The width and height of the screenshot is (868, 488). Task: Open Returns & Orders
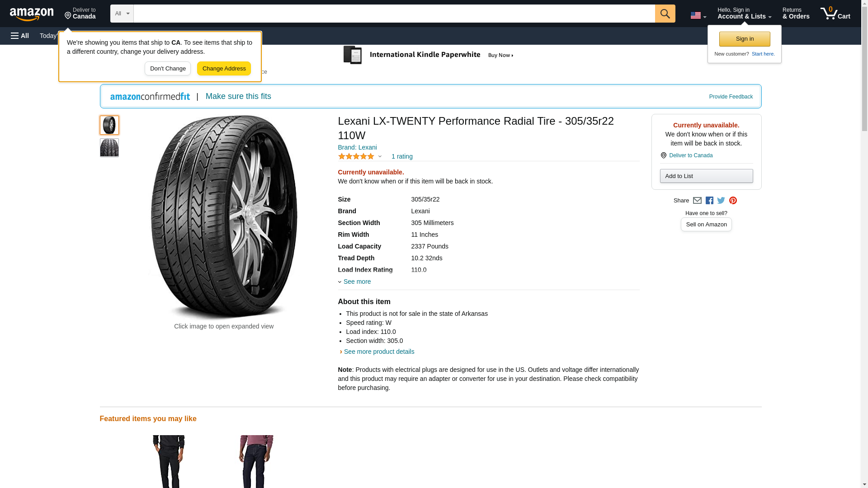pos(796,14)
